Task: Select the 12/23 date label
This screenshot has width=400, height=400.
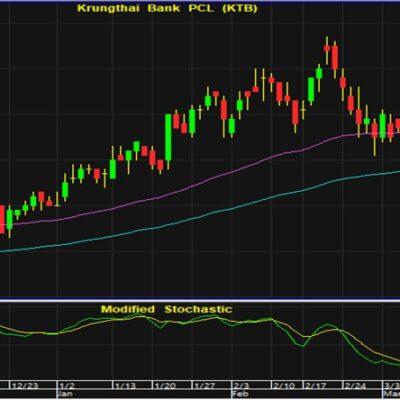Action: [25, 386]
